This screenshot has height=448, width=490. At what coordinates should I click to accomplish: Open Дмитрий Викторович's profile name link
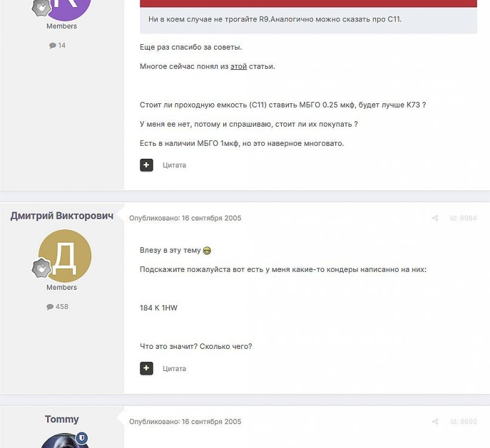pos(61,216)
